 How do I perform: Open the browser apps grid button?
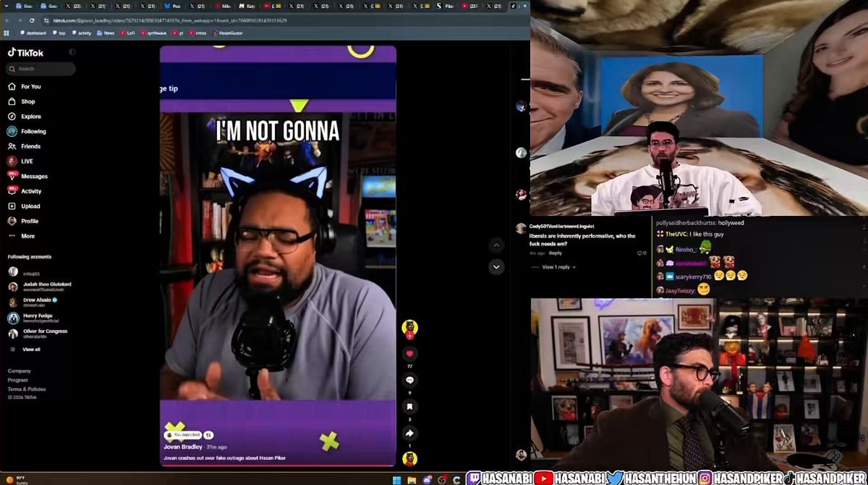pos(7,33)
